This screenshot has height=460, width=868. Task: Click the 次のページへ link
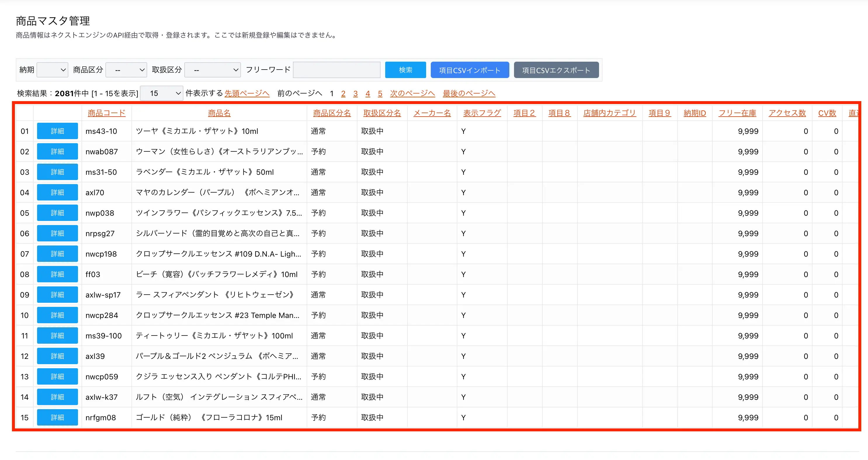tap(412, 93)
